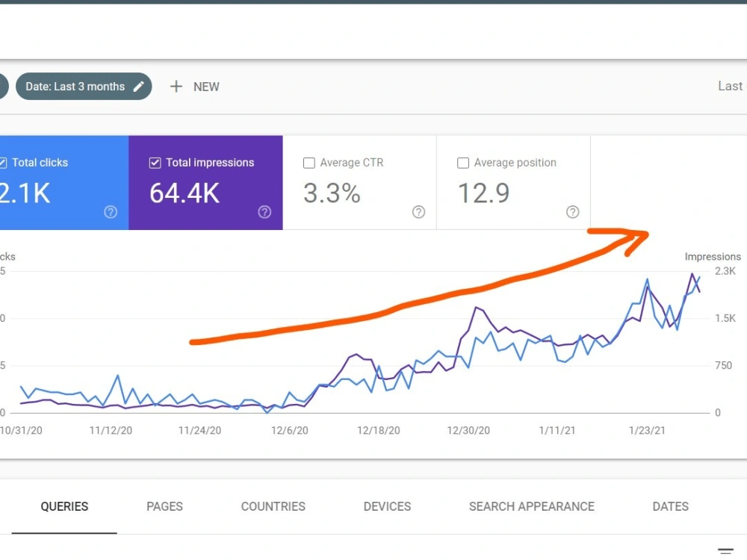This screenshot has height=560, width=747.
Task: Click the 1.5K impressions axis label
Action: 725,318
